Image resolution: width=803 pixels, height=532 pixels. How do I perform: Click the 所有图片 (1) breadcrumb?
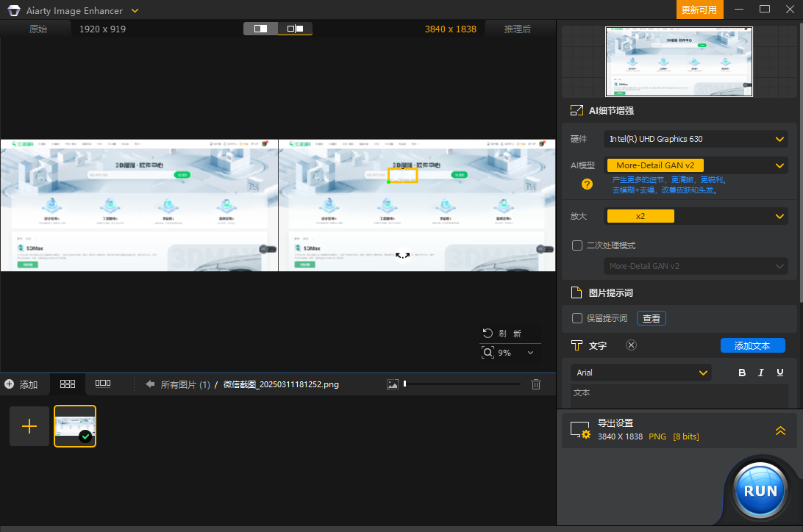(x=185, y=385)
